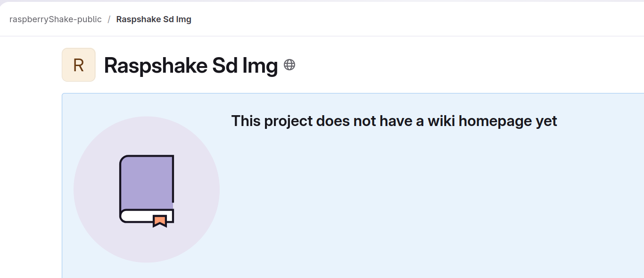Viewport: 644px width, 278px height.
Task: Click the white pages strip of the book
Action: tap(137, 216)
